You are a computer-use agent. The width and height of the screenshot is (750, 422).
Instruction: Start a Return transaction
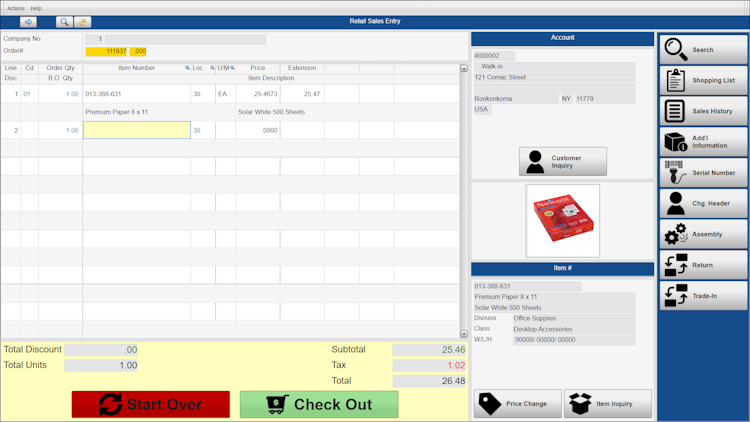(703, 265)
